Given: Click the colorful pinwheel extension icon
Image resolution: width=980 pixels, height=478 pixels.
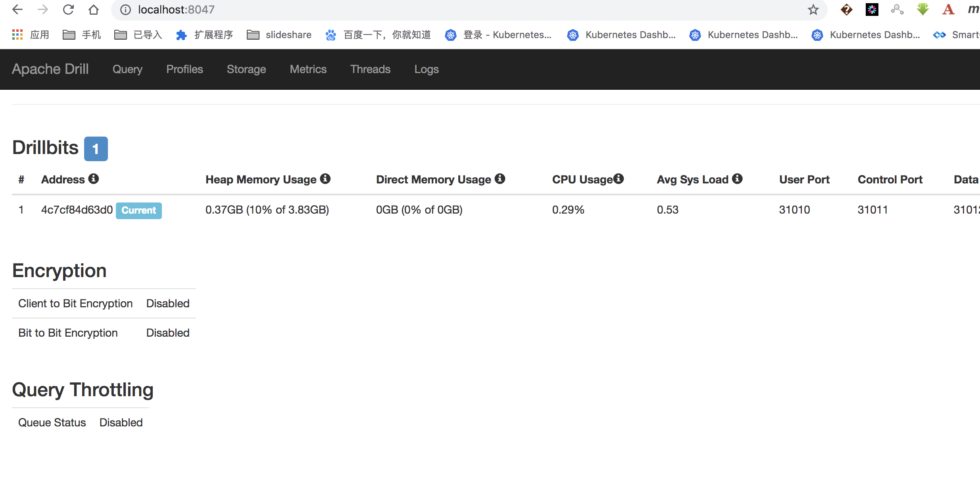Looking at the screenshot, I should (x=872, y=10).
